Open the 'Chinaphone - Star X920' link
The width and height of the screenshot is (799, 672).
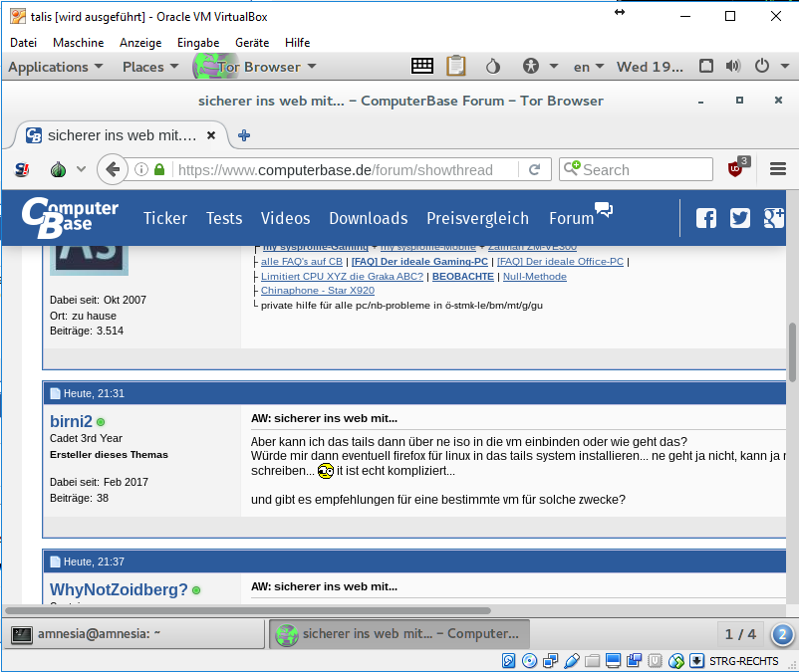click(x=318, y=290)
